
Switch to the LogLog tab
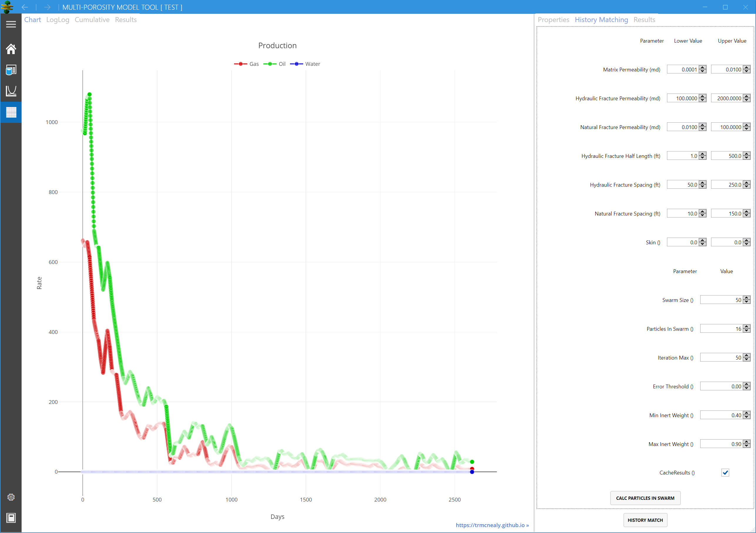(x=58, y=20)
